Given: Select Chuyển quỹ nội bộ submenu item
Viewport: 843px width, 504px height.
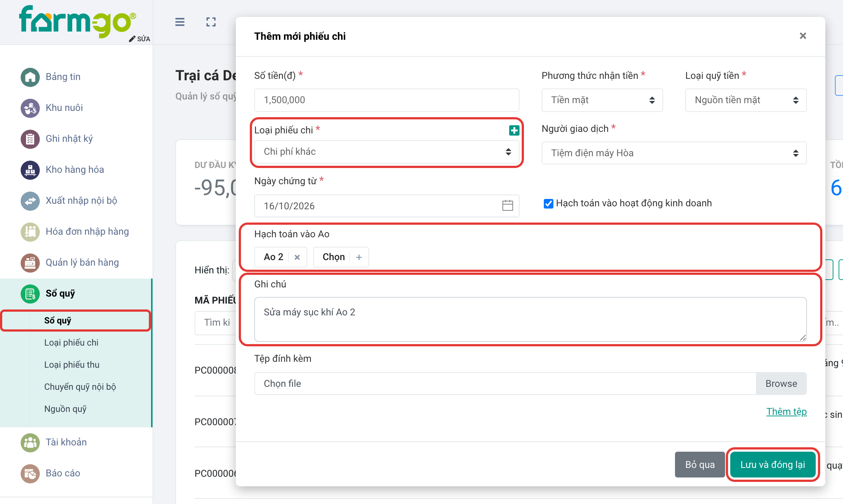Looking at the screenshot, I should 80,387.
